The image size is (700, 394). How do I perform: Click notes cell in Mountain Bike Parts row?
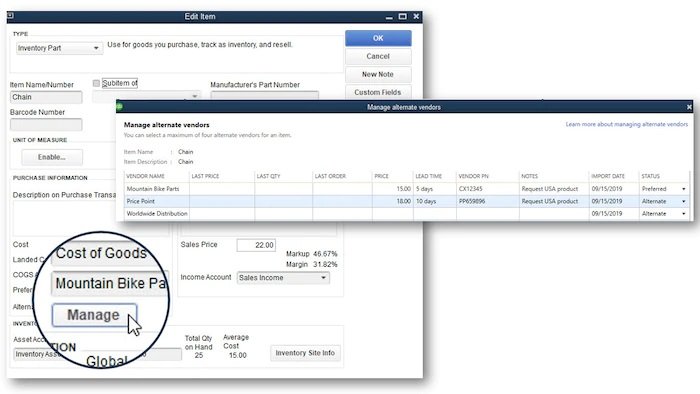pos(554,189)
